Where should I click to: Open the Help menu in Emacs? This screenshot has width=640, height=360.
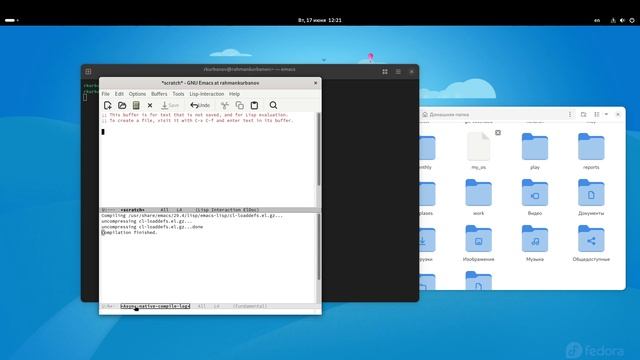pos(234,94)
